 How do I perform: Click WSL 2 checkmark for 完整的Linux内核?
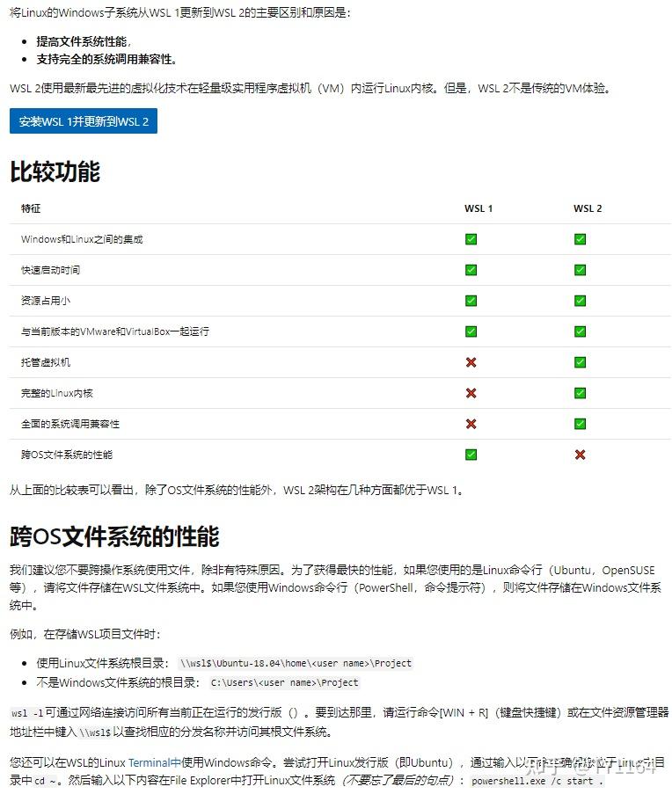click(x=580, y=393)
